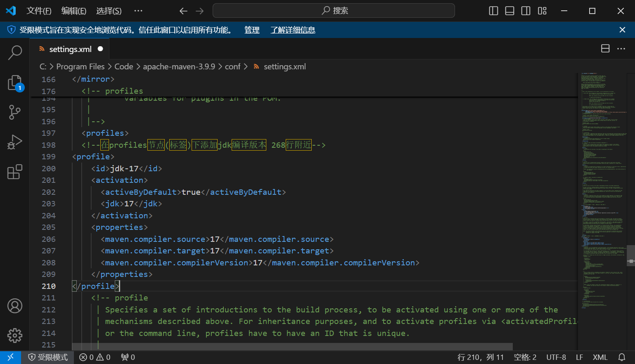Open editor More Actions ellipsis menu
This screenshot has height=364, width=635.
tap(621, 49)
